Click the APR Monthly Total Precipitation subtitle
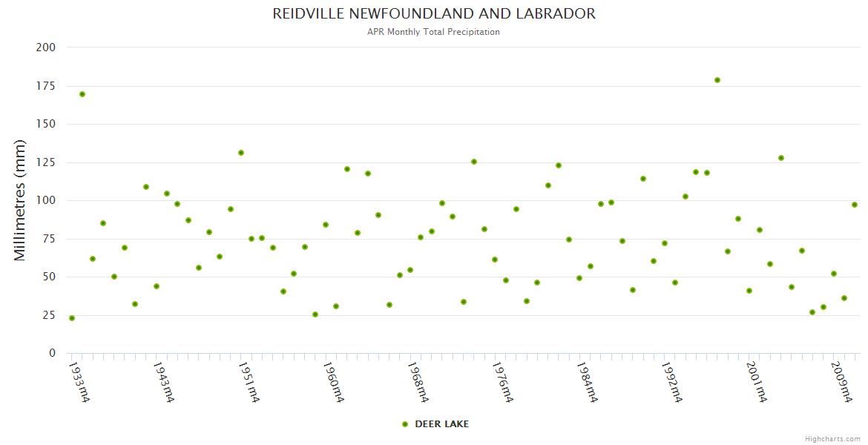Viewport: 868px width, 445px height. click(434, 32)
